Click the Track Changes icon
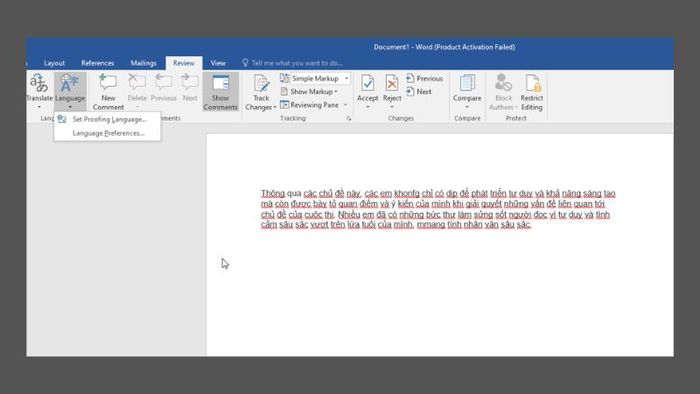Image resolution: width=700 pixels, height=394 pixels. [261, 83]
